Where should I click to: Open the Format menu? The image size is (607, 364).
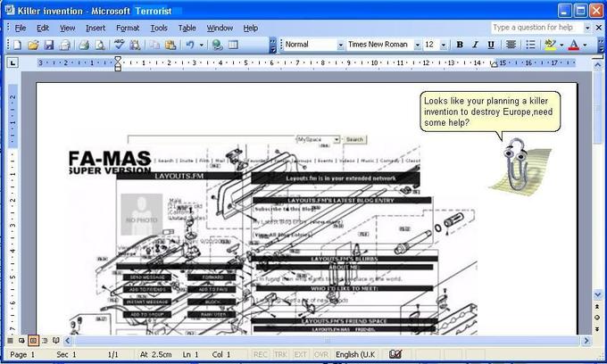point(128,28)
